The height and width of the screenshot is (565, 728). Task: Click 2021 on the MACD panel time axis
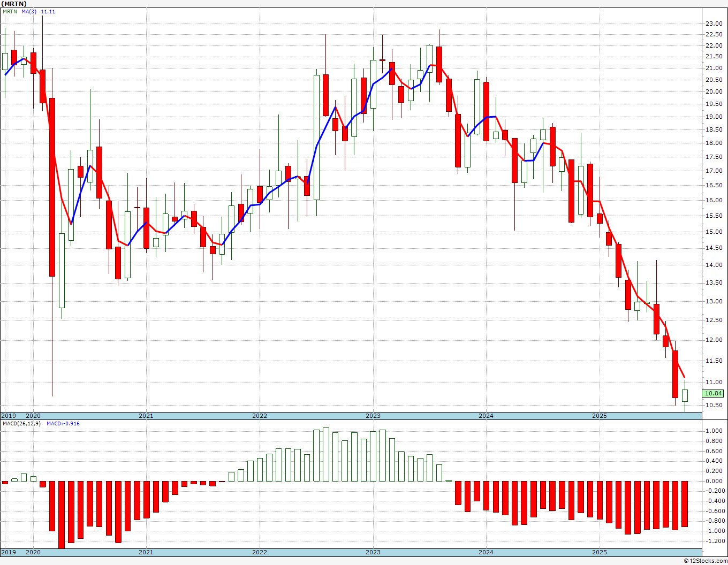tap(146, 552)
